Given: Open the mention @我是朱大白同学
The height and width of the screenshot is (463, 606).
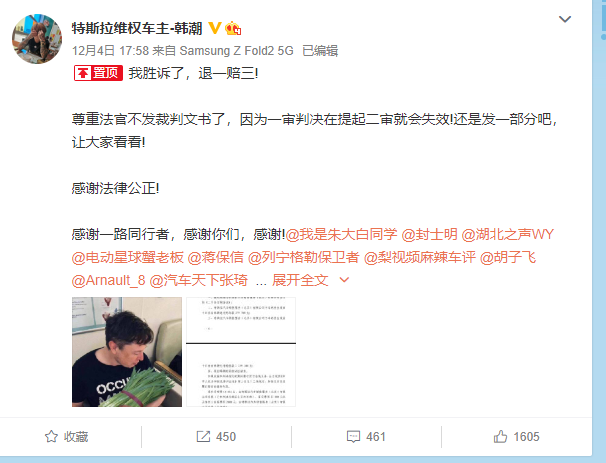Looking at the screenshot, I should [x=341, y=234].
